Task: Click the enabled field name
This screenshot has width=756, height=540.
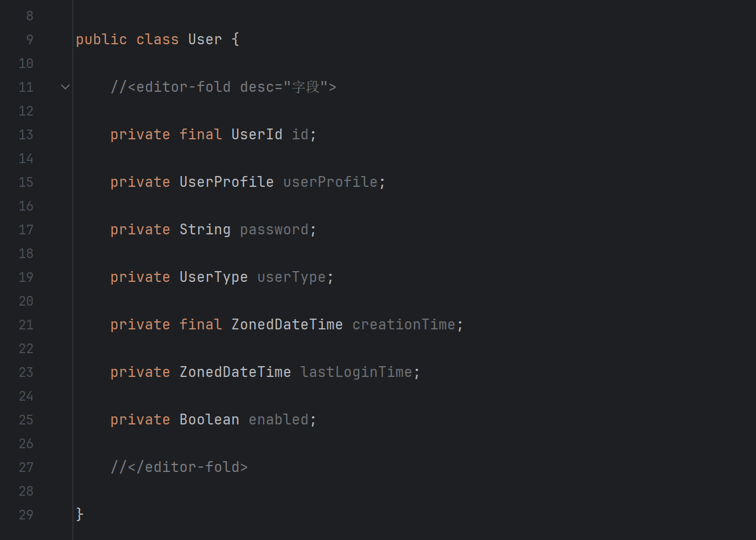Action: coord(279,420)
